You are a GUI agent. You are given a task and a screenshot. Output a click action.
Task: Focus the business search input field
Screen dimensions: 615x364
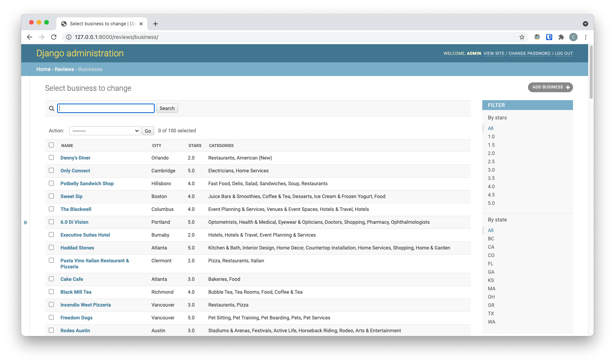click(106, 108)
